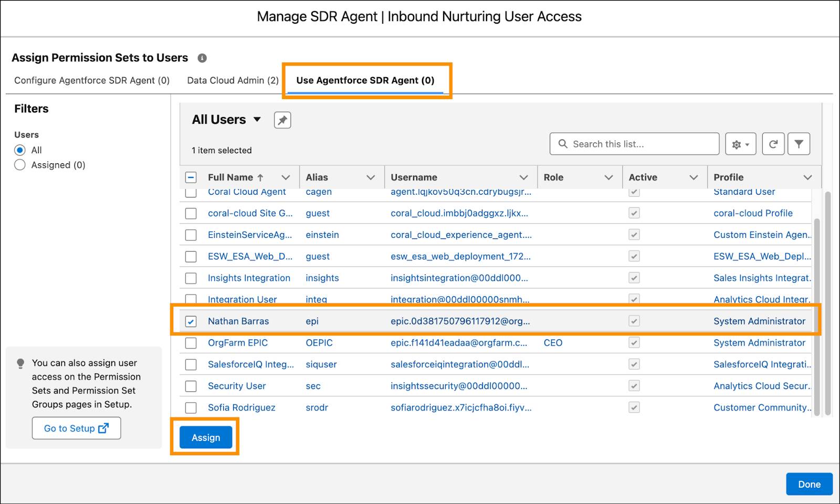This screenshot has height=504, width=840.
Task: Expand Alias column menu chevron
Action: pyautogui.click(x=371, y=177)
